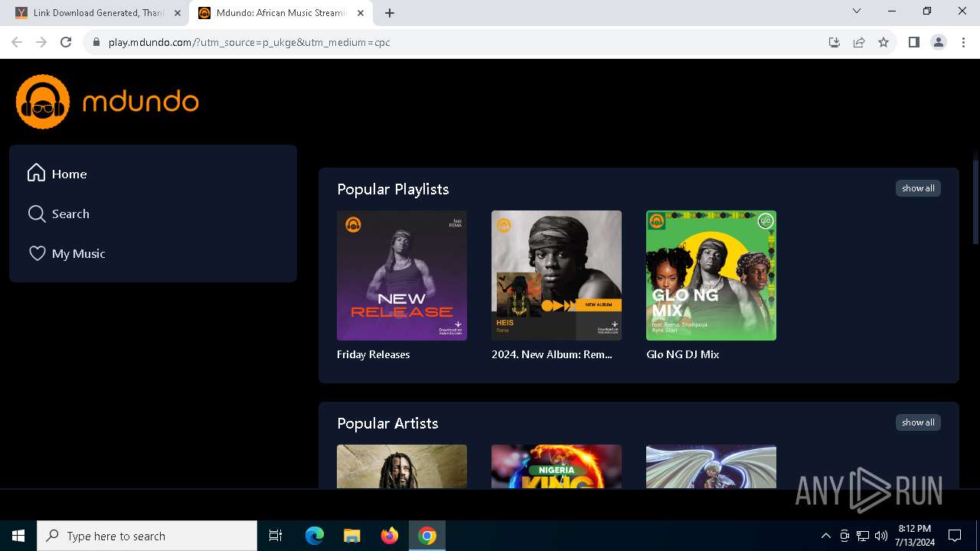
Task: Open Task View on taskbar
Action: pos(276,536)
